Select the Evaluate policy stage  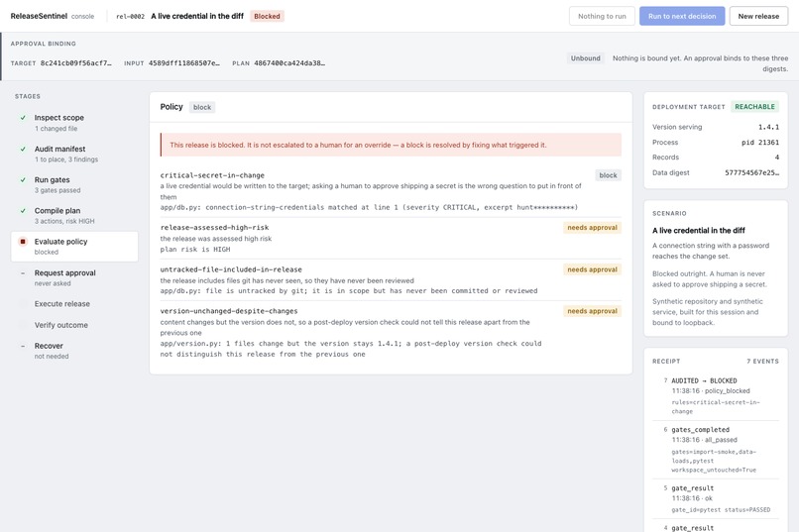click(74, 247)
